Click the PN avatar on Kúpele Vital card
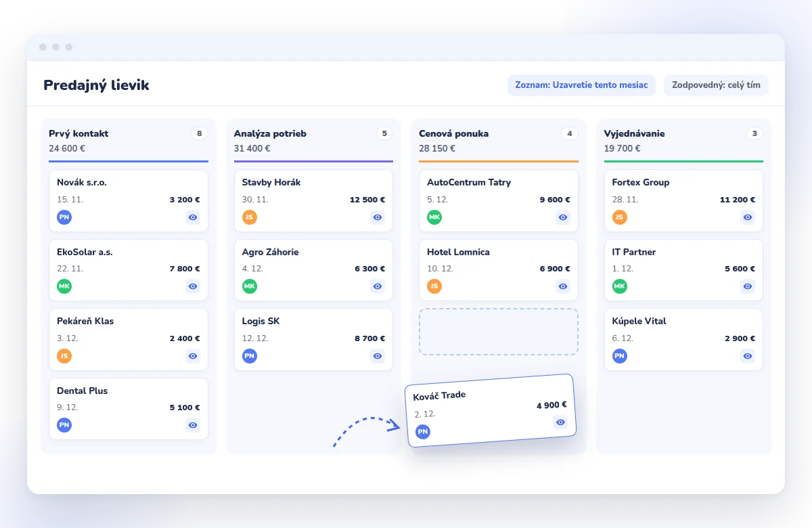The image size is (812, 528). tap(620, 356)
